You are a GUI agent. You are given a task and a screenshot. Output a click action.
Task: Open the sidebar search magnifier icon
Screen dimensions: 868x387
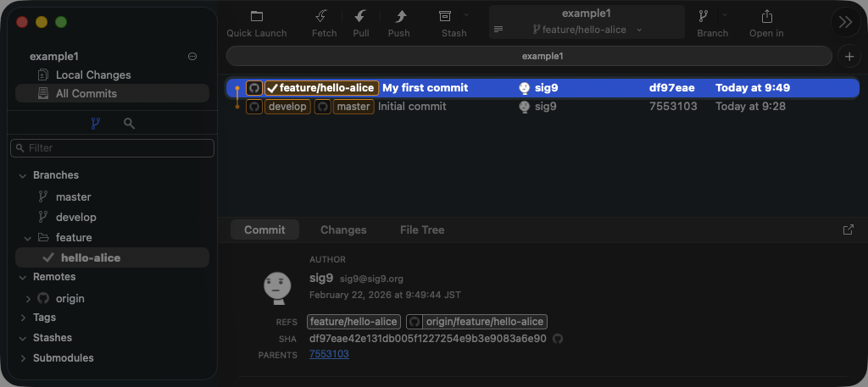click(x=129, y=124)
